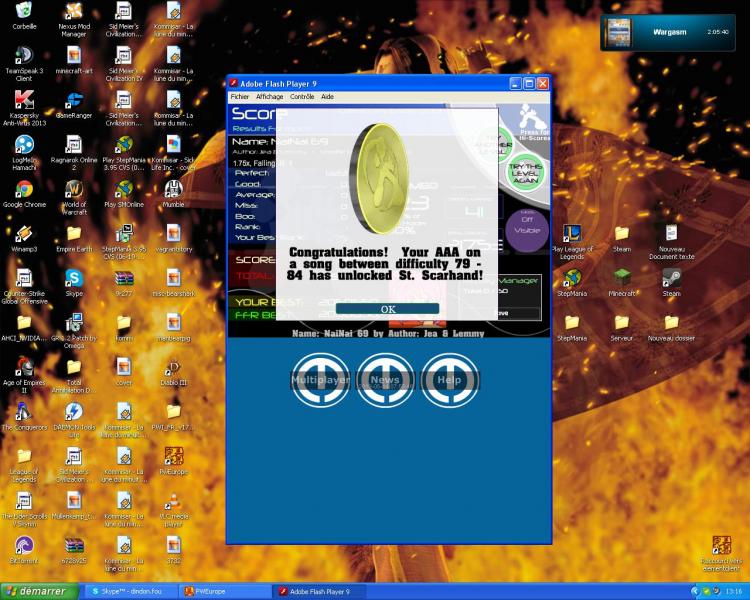This screenshot has height=600, width=750.
Task: Select the Play League of Legends icon
Action: coord(572,242)
